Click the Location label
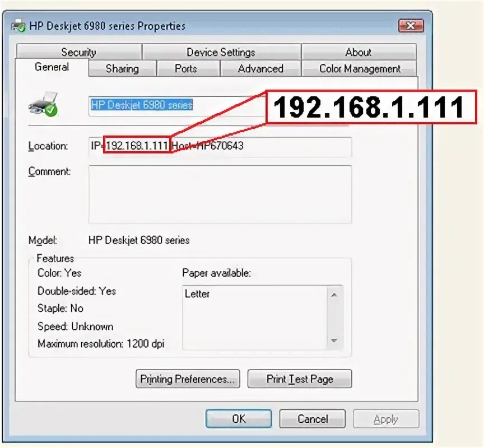Screen dimensions: 484x448 point(48,146)
